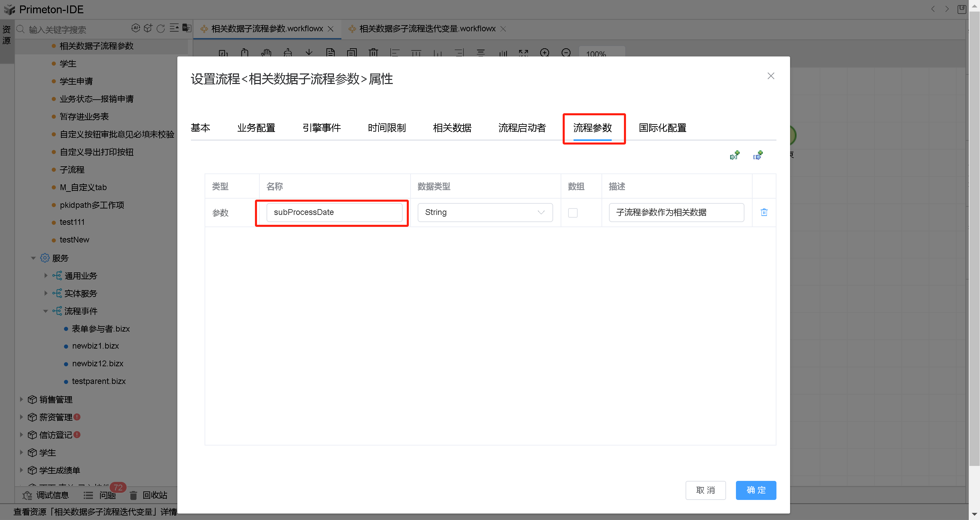The width and height of the screenshot is (980, 520).
Task: Click the new resource cube icon
Action: pyautogui.click(x=148, y=28)
